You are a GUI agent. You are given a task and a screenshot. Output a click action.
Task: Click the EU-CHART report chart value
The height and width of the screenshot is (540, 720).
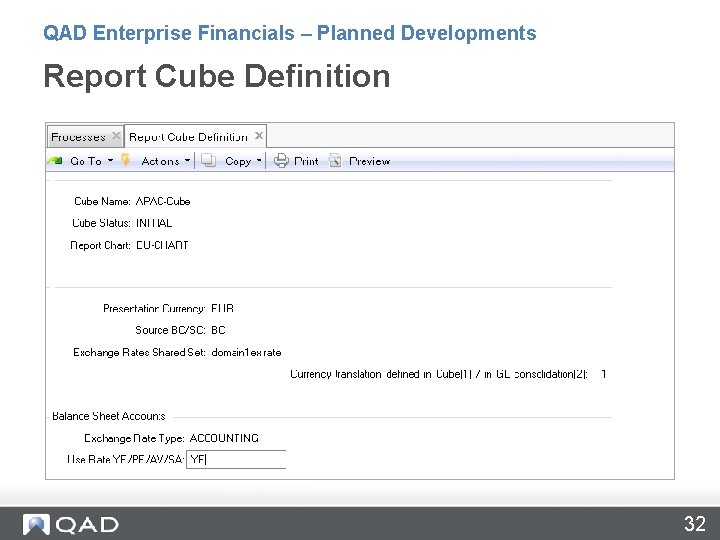(x=162, y=245)
